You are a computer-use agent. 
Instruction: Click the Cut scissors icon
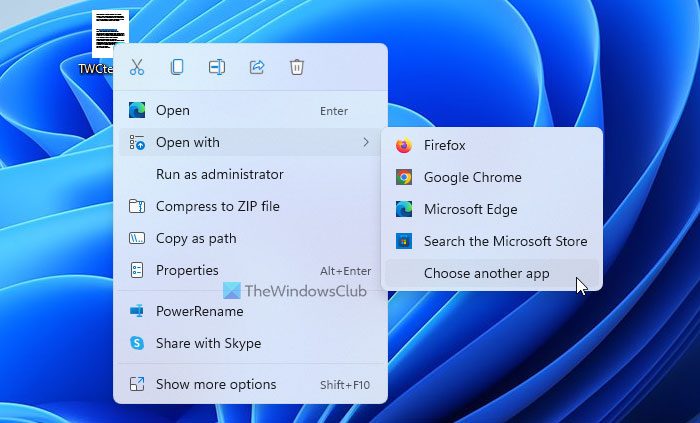(137, 67)
